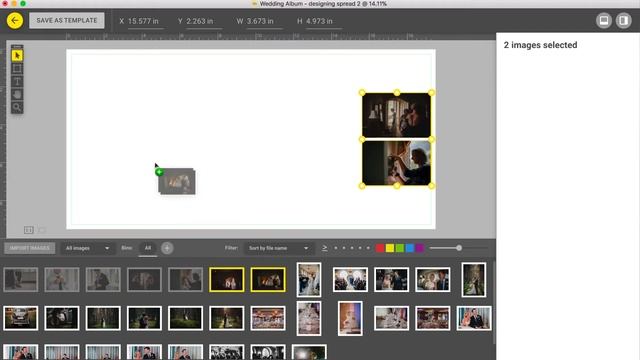Click the Save As Template button

pos(67,20)
